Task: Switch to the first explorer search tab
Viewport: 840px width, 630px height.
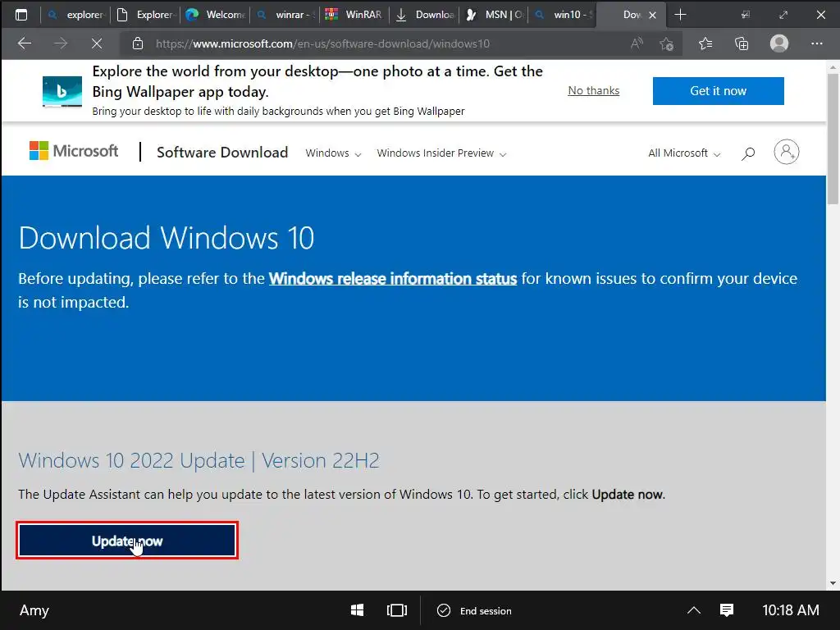Action: (x=75, y=15)
